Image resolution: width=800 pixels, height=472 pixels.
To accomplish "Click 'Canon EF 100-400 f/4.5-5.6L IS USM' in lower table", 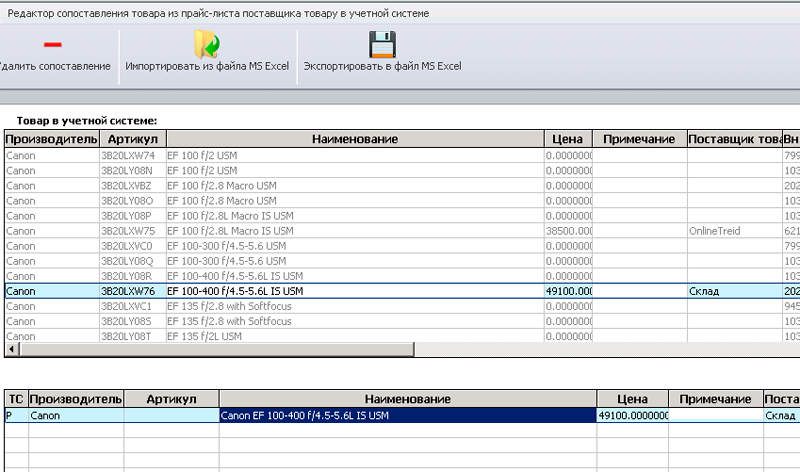I will (x=408, y=415).
